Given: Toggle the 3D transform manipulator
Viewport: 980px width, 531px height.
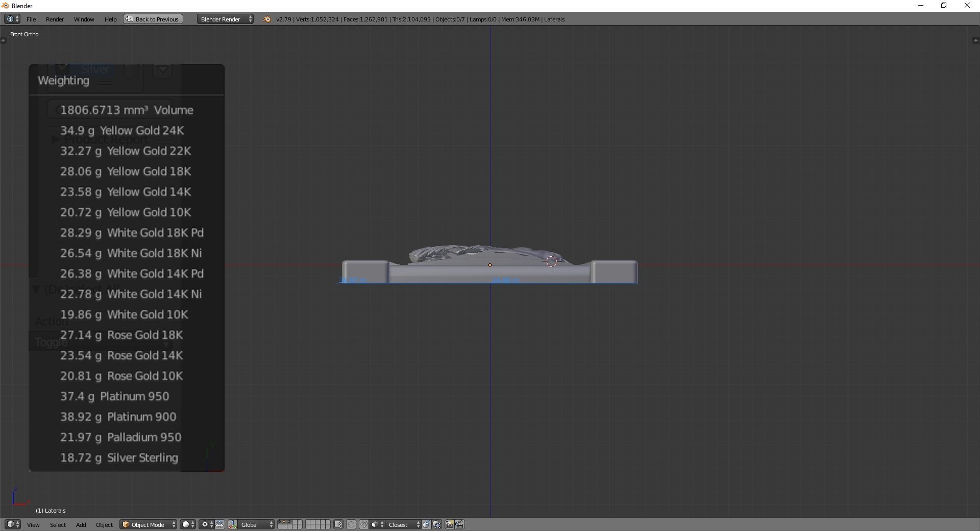Looking at the screenshot, I should click(x=233, y=524).
